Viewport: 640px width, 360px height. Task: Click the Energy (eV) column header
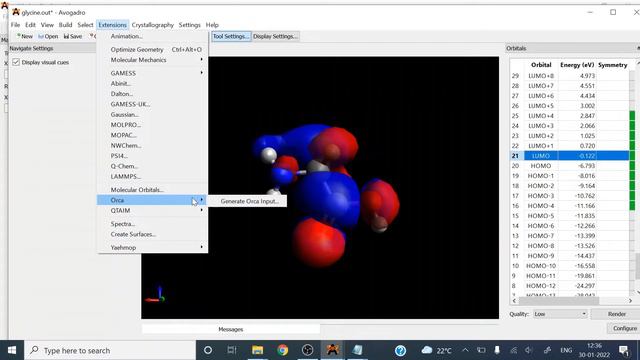pos(577,65)
